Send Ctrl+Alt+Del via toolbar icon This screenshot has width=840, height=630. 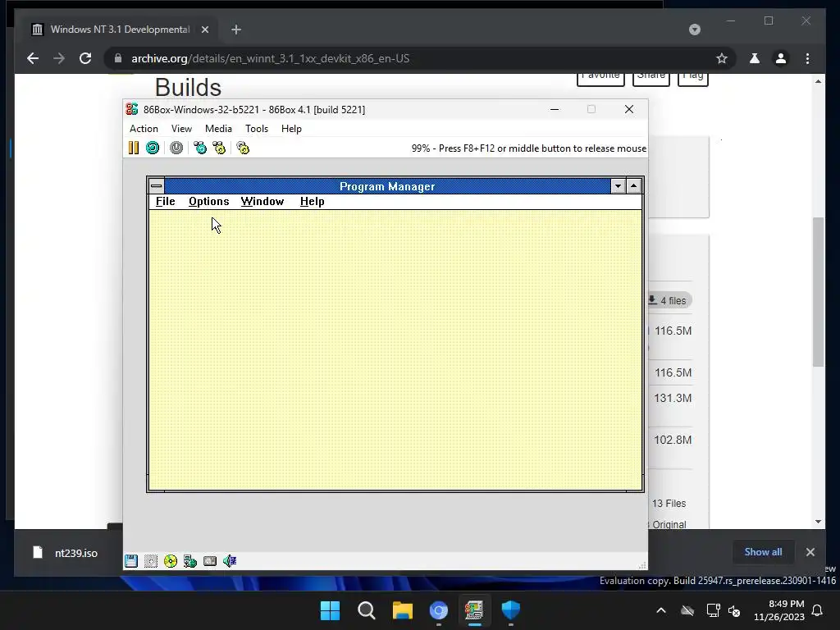[200, 148]
